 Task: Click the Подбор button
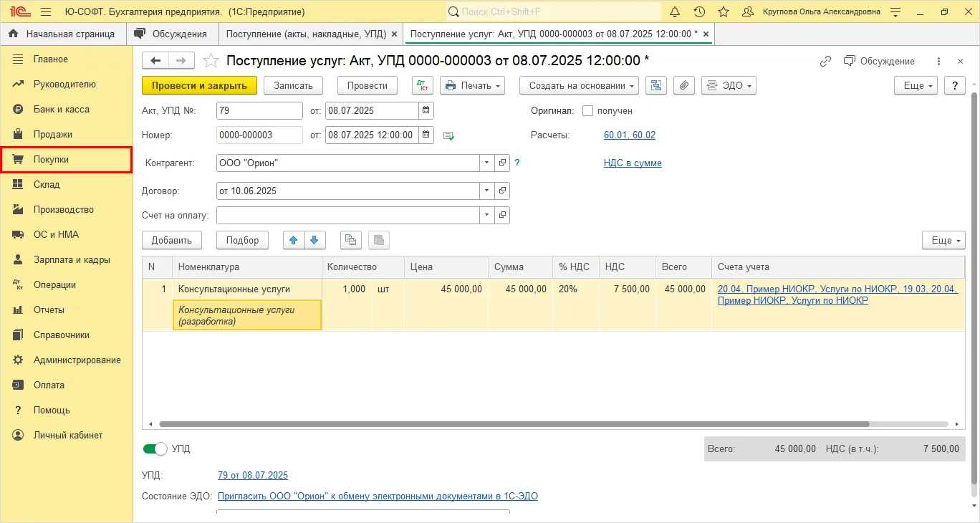pyautogui.click(x=242, y=240)
